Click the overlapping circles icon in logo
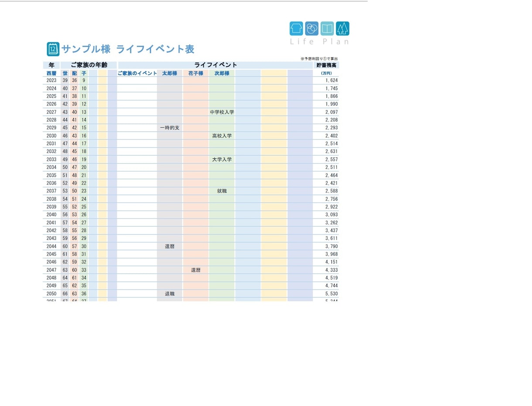The image size is (532, 406). [312, 29]
